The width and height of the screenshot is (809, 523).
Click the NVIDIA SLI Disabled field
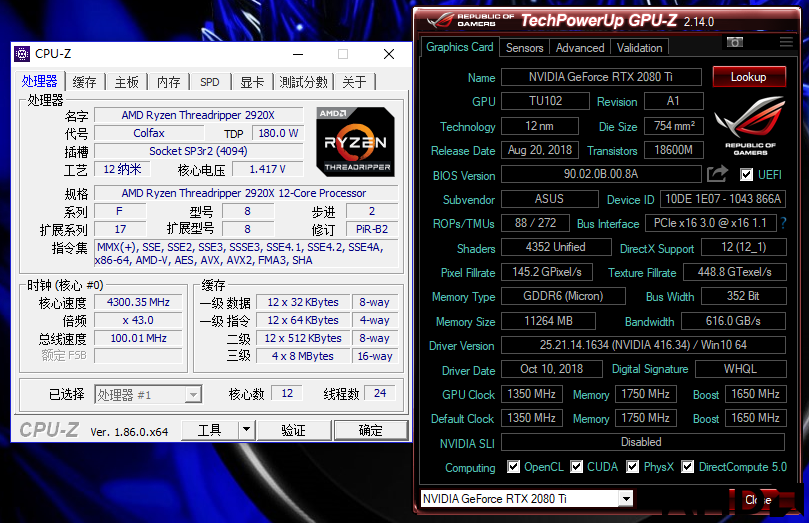coord(643,442)
